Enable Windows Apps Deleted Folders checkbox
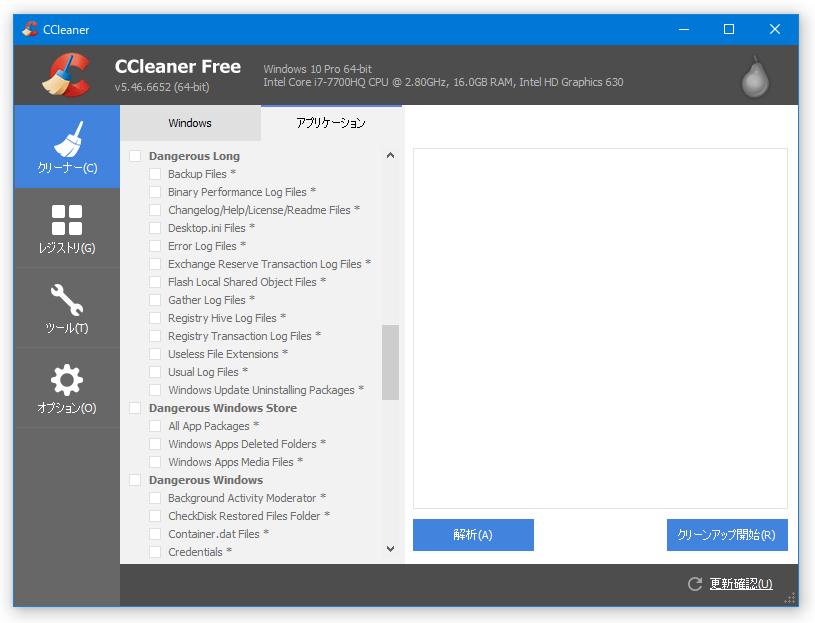The height and width of the screenshot is (623, 815). [155, 444]
